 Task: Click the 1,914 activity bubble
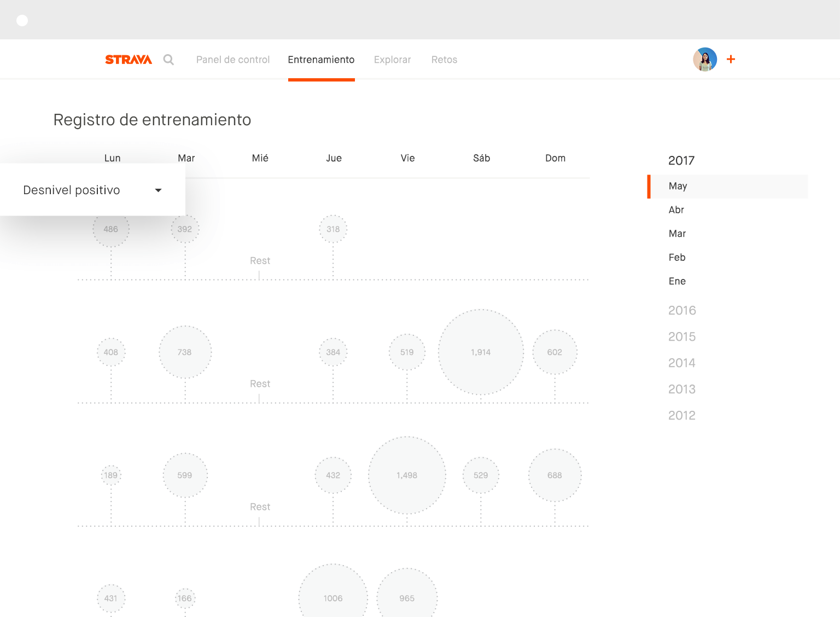coord(481,352)
